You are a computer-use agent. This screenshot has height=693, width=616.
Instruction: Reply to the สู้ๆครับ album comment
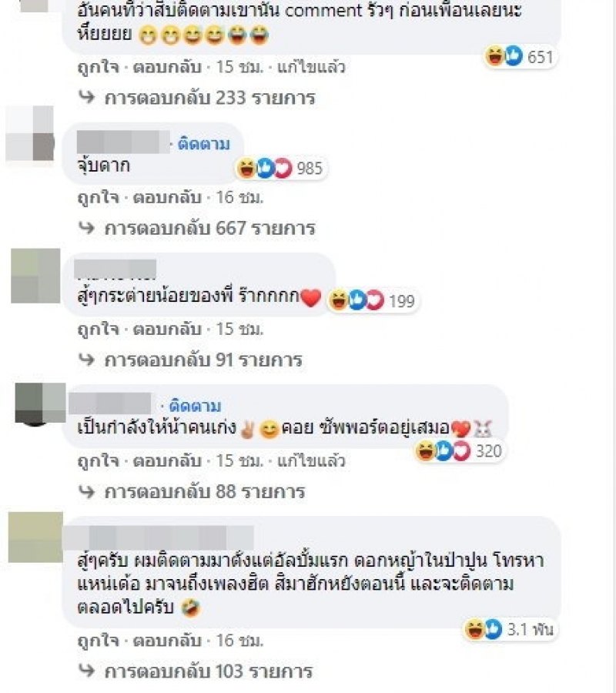(x=167, y=641)
